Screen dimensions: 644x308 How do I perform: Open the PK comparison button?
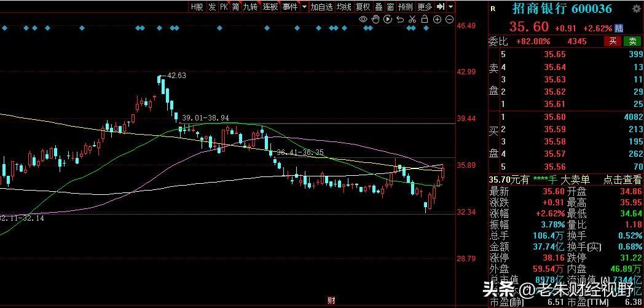coord(224,7)
